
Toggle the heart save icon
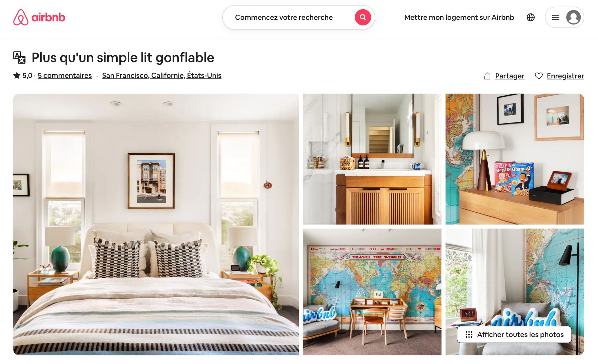(539, 76)
